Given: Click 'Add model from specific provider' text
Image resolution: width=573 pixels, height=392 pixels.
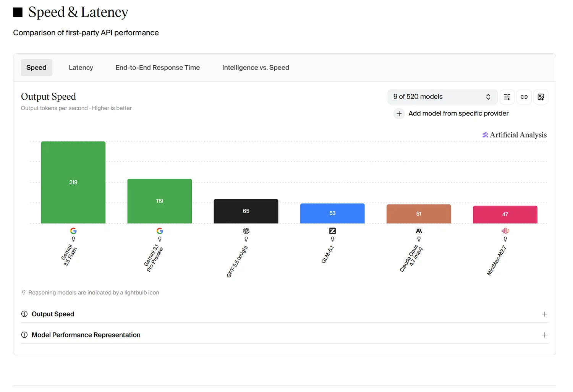Looking at the screenshot, I should 458,113.
